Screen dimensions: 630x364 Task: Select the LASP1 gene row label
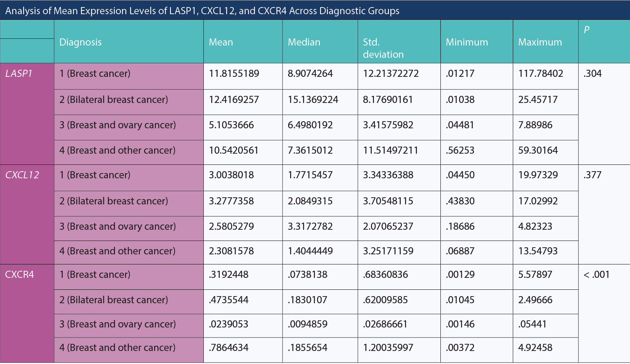[19, 73]
